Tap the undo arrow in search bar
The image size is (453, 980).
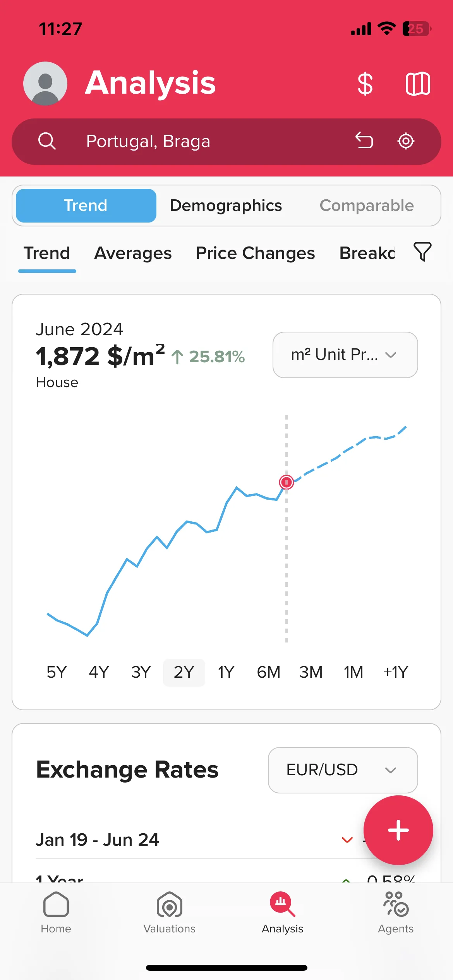pyautogui.click(x=364, y=140)
